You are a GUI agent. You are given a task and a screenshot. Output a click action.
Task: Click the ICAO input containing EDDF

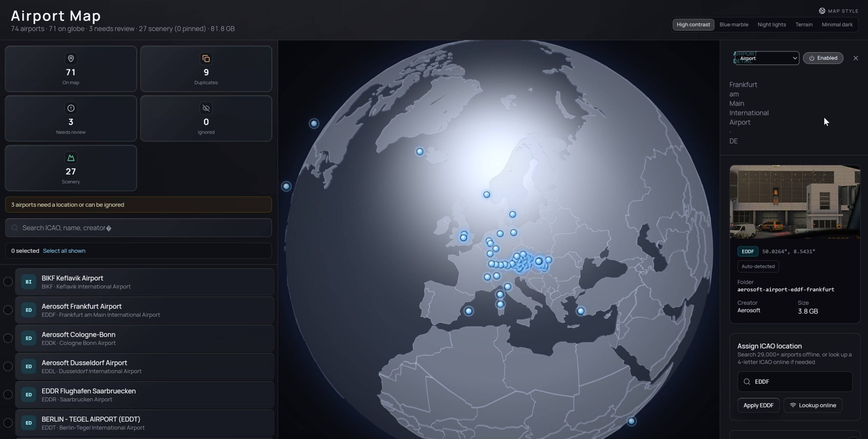(x=795, y=382)
